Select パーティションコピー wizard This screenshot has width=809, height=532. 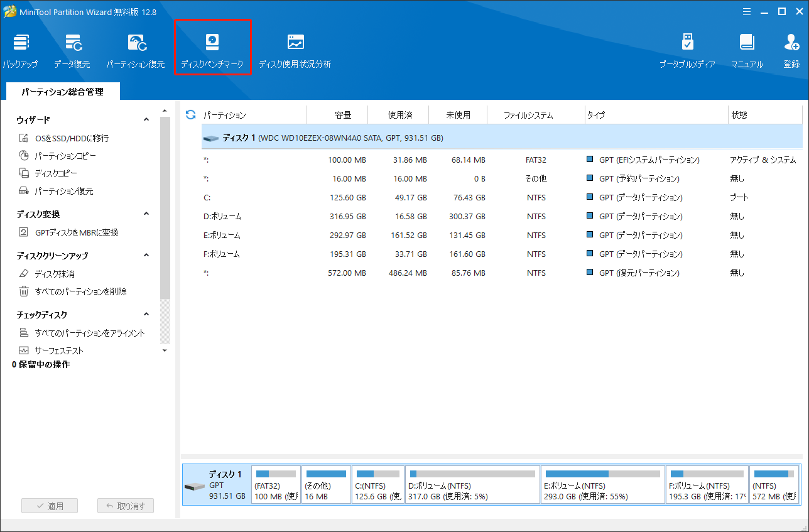tap(58, 156)
